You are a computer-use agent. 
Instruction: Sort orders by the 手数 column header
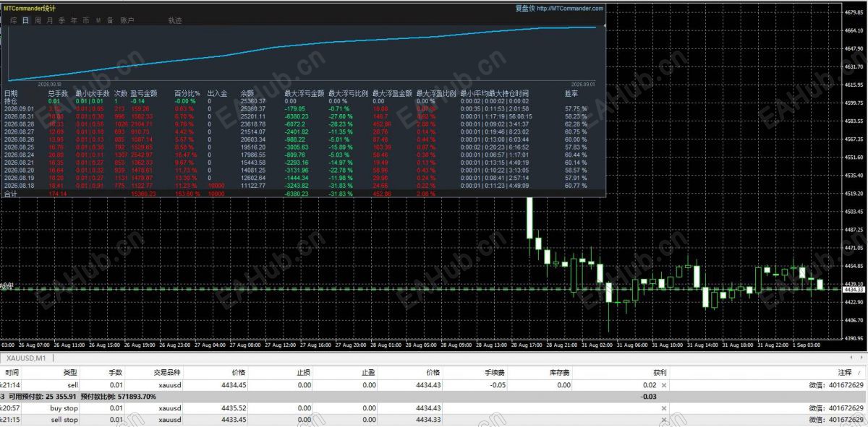pyautogui.click(x=116, y=372)
